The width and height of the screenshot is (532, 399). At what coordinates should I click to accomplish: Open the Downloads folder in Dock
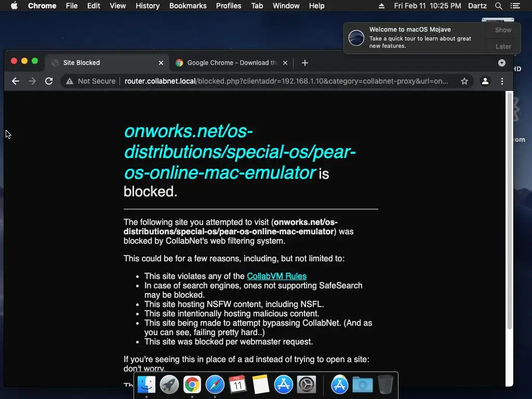tap(362, 385)
